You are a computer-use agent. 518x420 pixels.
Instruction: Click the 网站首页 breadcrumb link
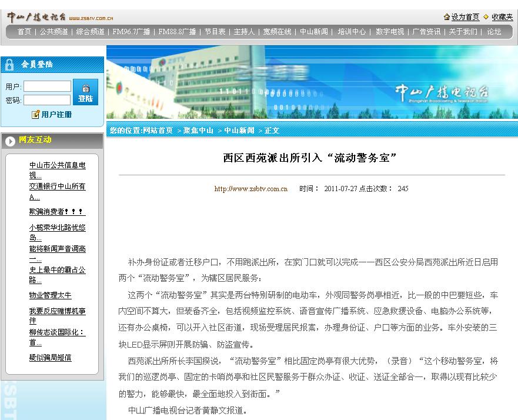coord(158,131)
